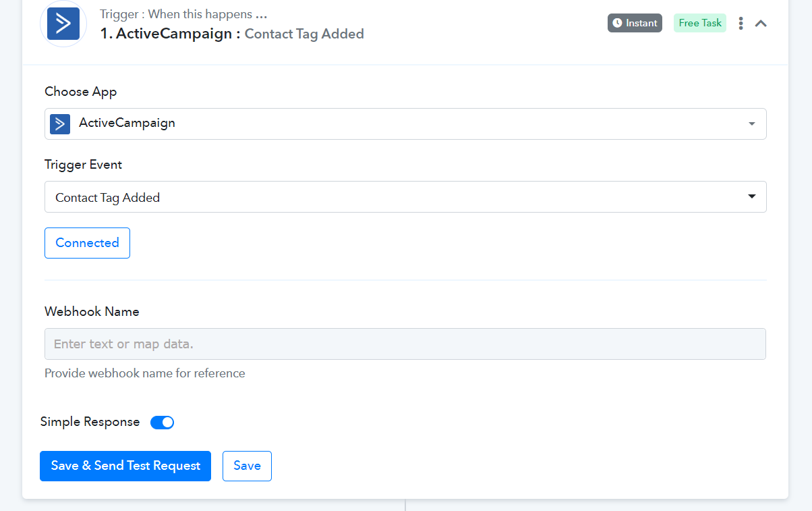812x511 pixels.
Task: Click the ActiveCampaign logo in the trigger header
Action: coord(63,24)
